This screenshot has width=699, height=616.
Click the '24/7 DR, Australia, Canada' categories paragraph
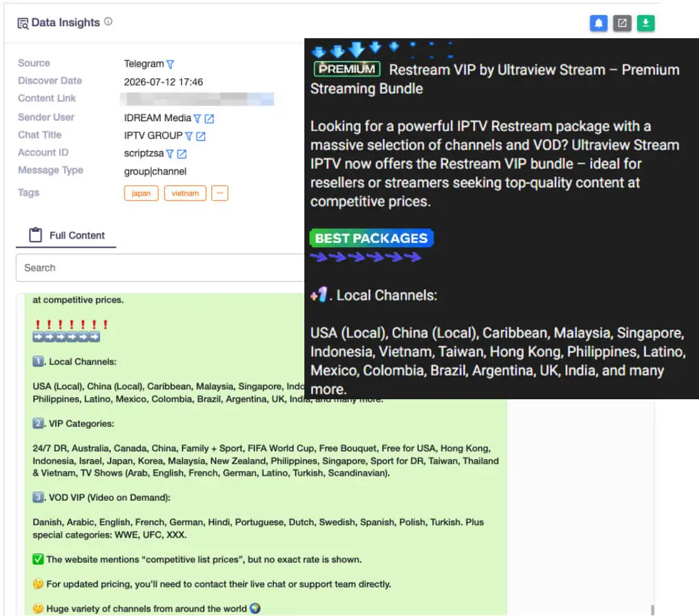(266, 461)
